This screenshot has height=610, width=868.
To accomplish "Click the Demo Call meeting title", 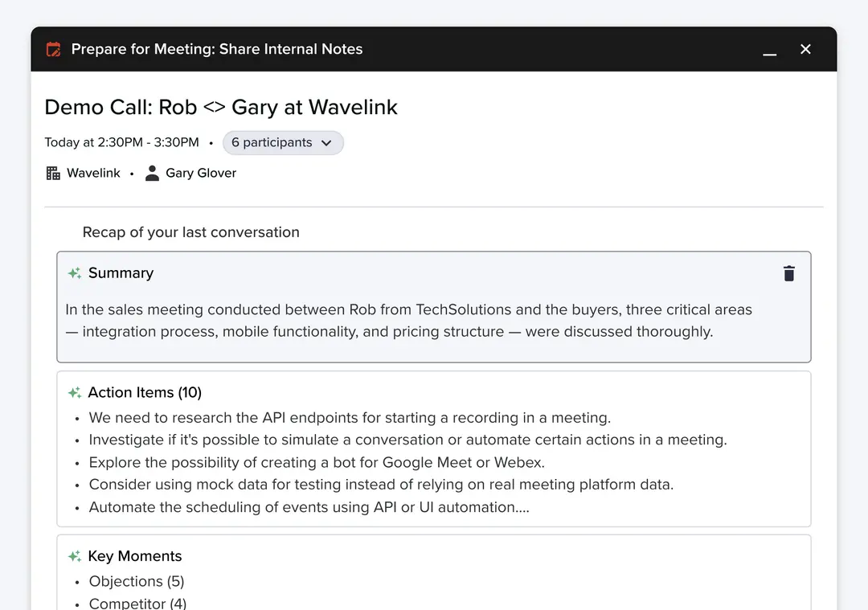I will [221, 107].
